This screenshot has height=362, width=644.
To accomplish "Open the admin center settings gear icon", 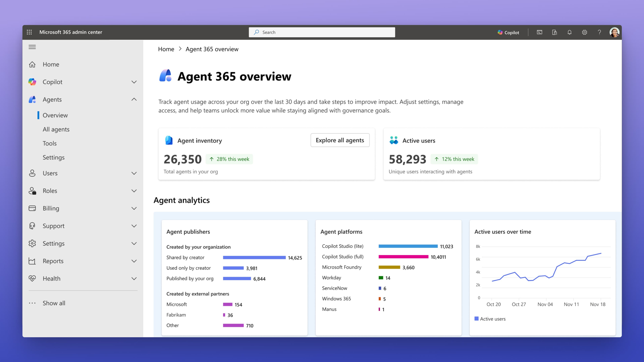I will 584,32.
